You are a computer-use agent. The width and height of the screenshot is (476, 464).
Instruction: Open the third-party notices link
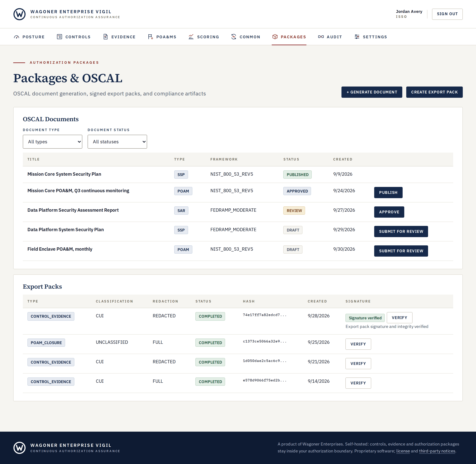[437, 451]
